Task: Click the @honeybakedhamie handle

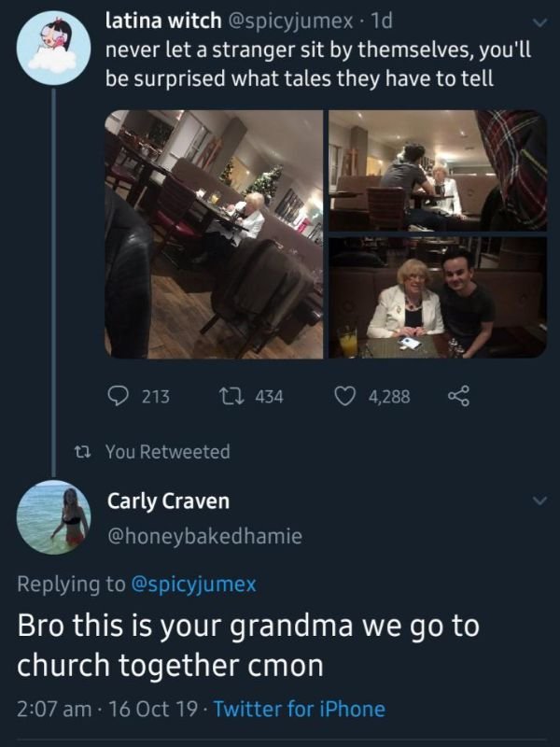Action: coord(204,536)
